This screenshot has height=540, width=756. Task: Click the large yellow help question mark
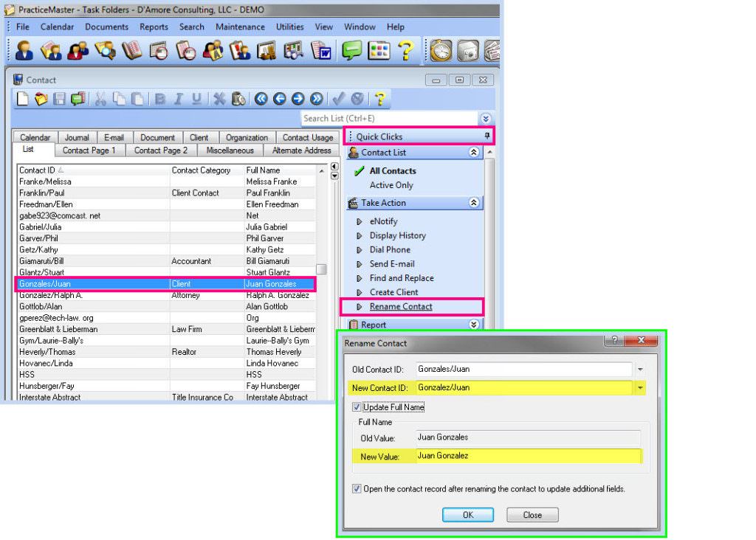[406, 50]
